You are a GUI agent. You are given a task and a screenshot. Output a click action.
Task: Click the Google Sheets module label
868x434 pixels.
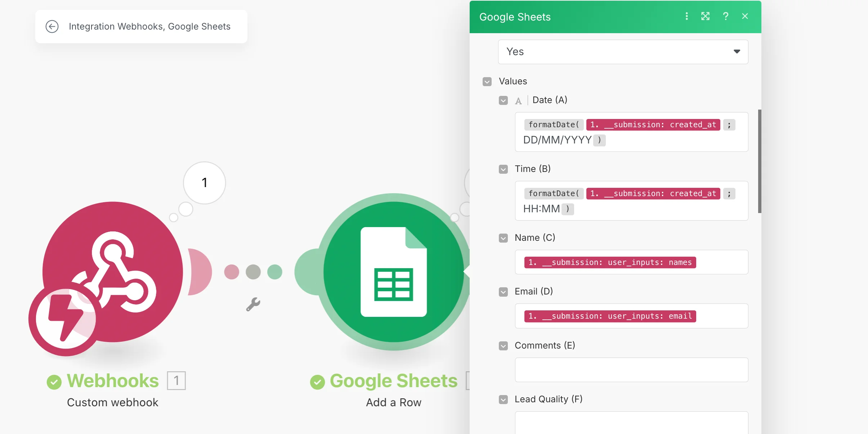pyautogui.click(x=394, y=381)
